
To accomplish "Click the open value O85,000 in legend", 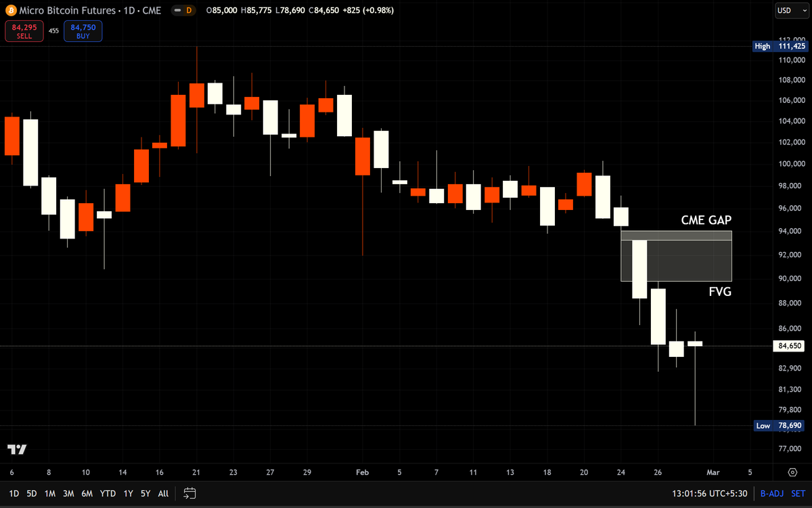I will pyautogui.click(x=223, y=11).
